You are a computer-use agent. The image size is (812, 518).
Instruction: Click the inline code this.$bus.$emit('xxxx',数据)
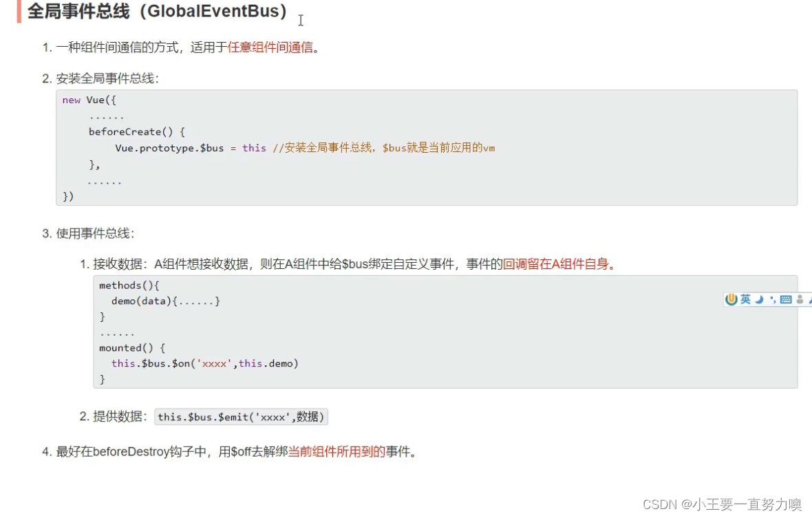pos(241,417)
